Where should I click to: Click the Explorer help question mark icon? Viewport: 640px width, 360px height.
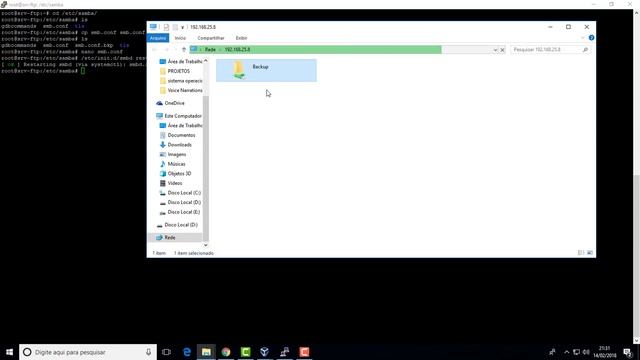click(x=591, y=38)
